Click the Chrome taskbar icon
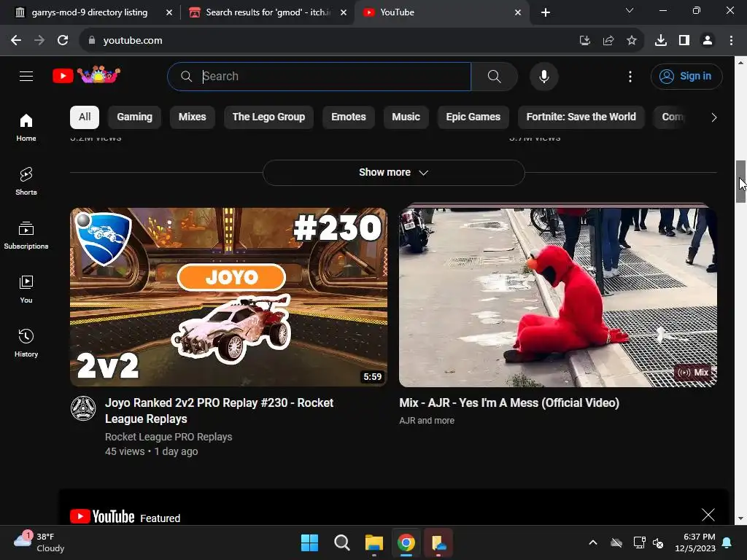This screenshot has height=560, width=747. tap(406, 542)
